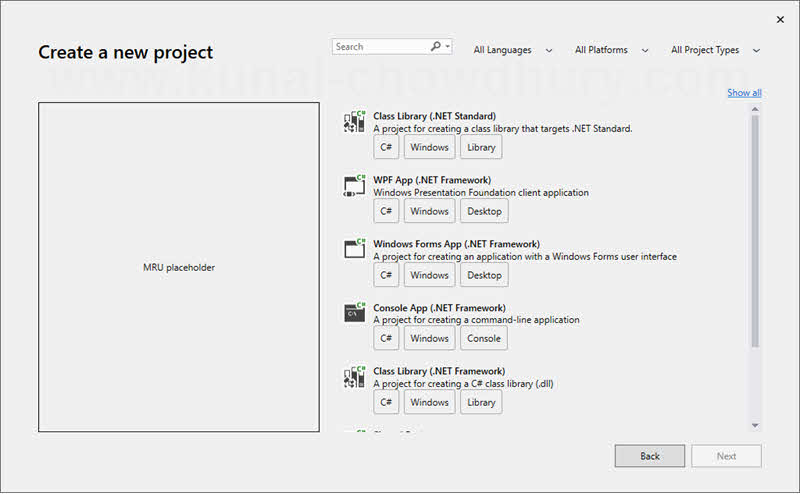The image size is (800, 494).
Task: Click the description 'A project for creating a command-line application'
Action: click(x=476, y=319)
